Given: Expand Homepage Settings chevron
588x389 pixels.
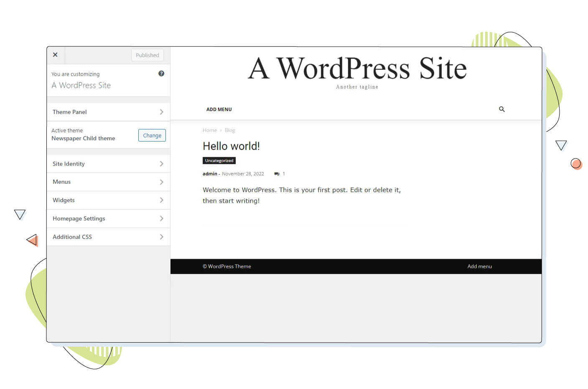Looking at the screenshot, I should [x=161, y=219].
